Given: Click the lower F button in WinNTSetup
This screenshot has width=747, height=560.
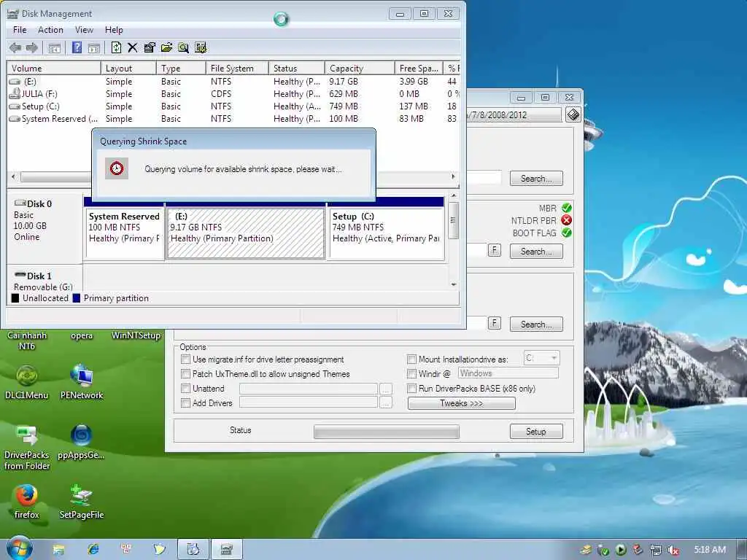Looking at the screenshot, I should (495, 323).
